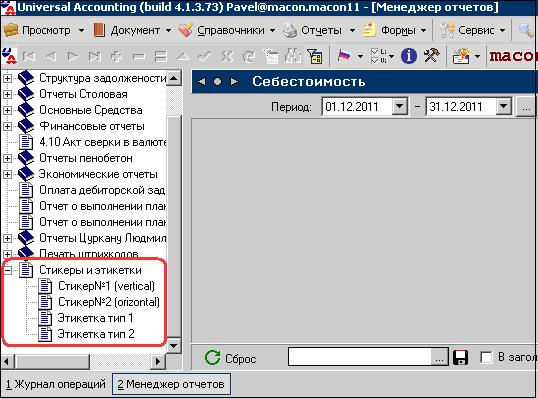The height and width of the screenshot is (399, 538).
Task: Go to first record toolbar button
Action: pos(29,56)
